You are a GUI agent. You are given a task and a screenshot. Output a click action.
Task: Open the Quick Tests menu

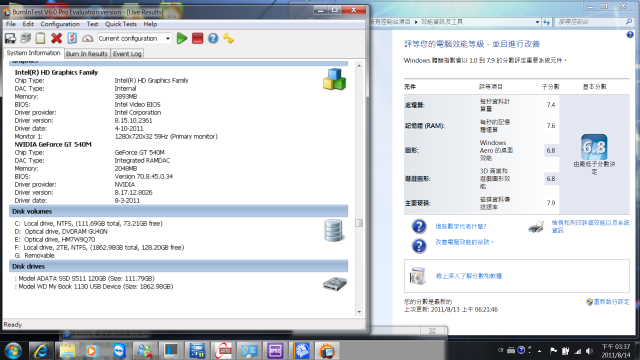pyautogui.click(x=121, y=24)
